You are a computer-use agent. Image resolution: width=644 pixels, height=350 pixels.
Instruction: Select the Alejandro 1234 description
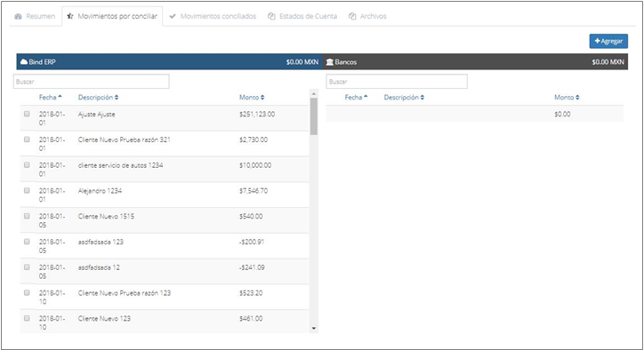coord(100,190)
